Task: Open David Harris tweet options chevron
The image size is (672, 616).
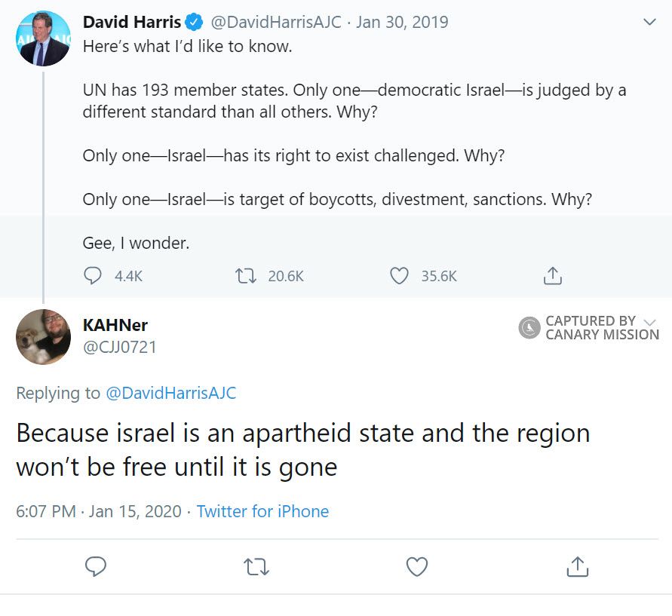Action: tap(649, 23)
